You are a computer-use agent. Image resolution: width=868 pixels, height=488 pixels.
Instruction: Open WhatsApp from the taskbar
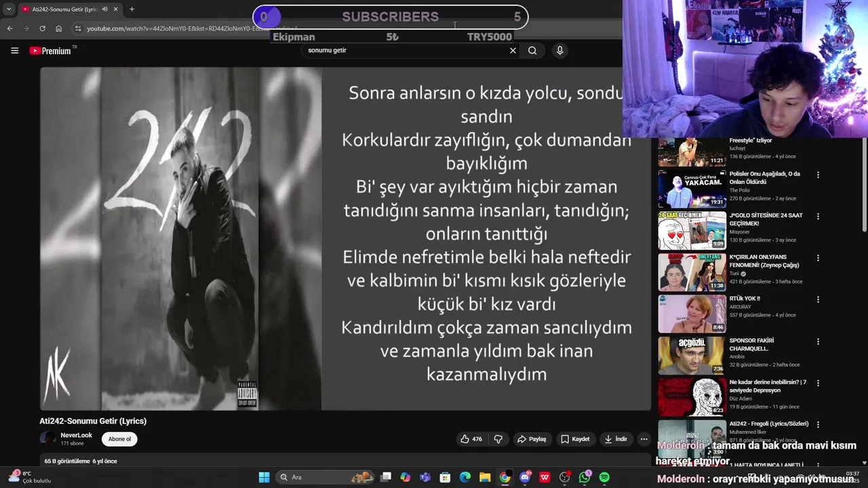(585, 477)
